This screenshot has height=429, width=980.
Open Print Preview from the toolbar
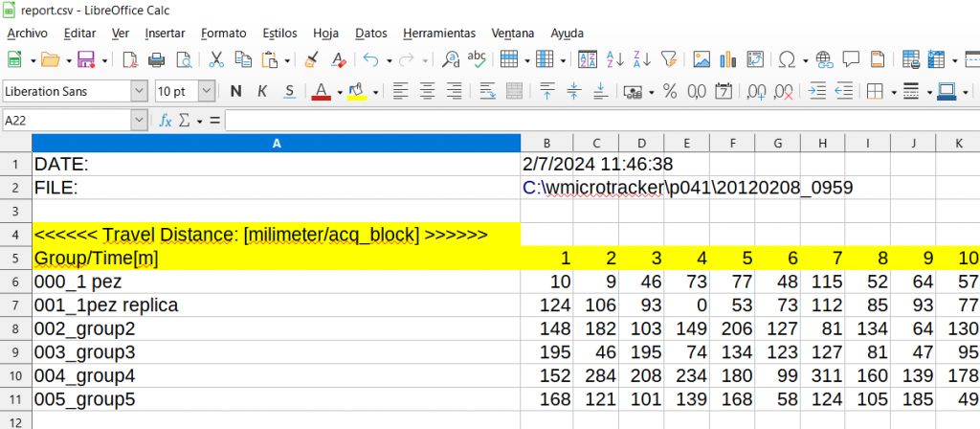[x=185, y=60]
